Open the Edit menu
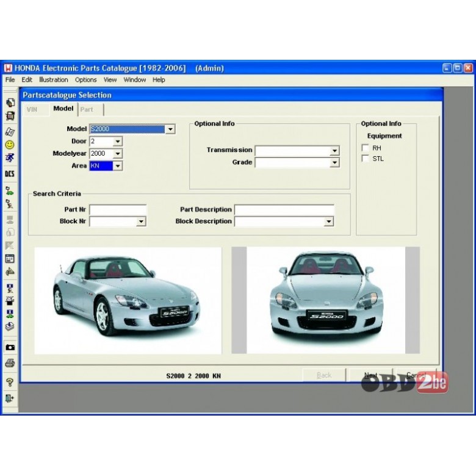The image size is (476, 476). [27, 79]
